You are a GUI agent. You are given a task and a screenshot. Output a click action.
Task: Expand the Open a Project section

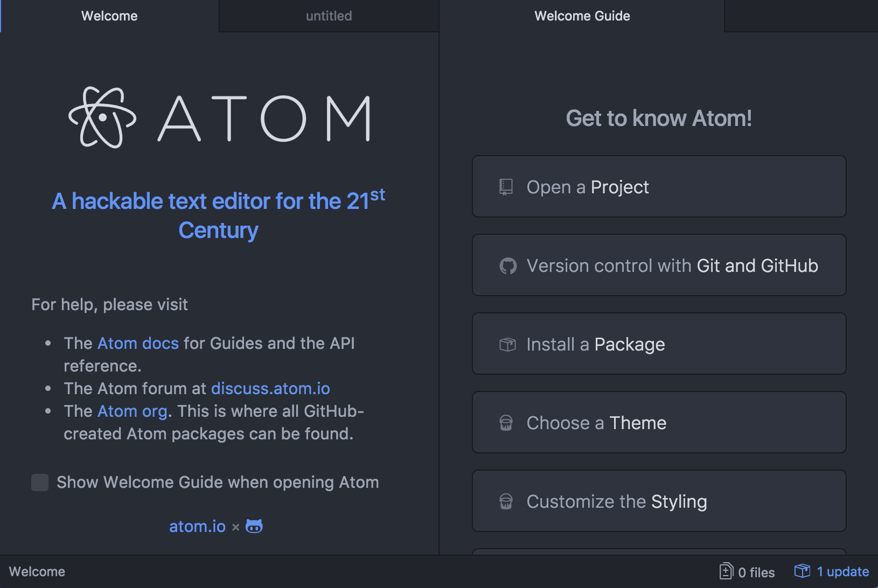pyautogui.click(x=659, y=187)
